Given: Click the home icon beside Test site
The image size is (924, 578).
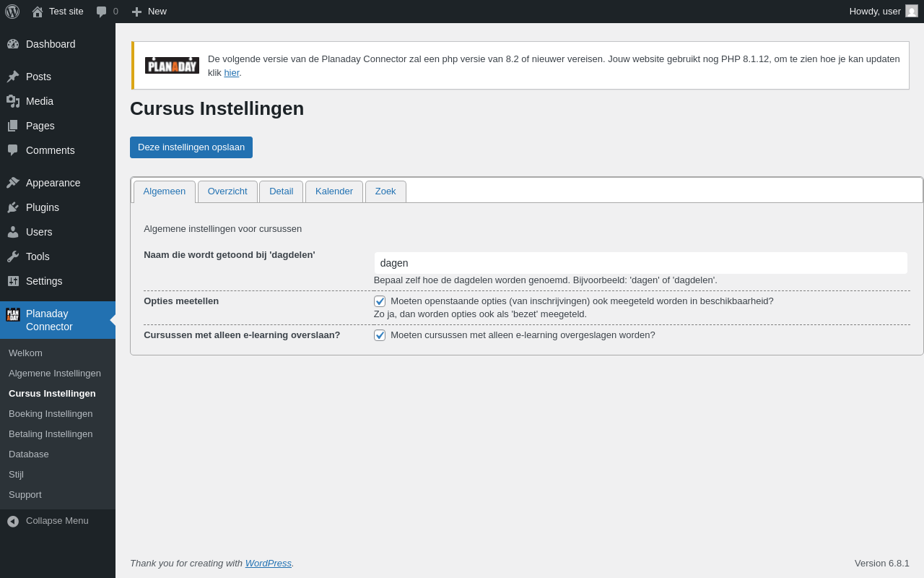Looking at the screenshot, I should point(38,12).
